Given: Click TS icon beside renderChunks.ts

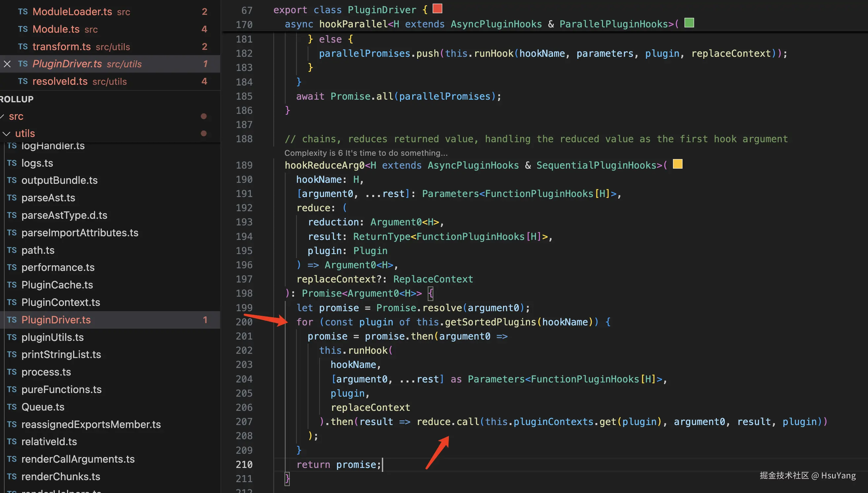Looking at the screenshot, I should [12, 477].
